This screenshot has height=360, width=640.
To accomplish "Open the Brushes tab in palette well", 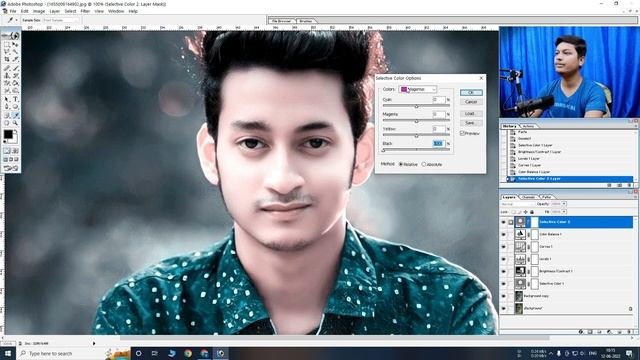I will [x=306, y=20].
